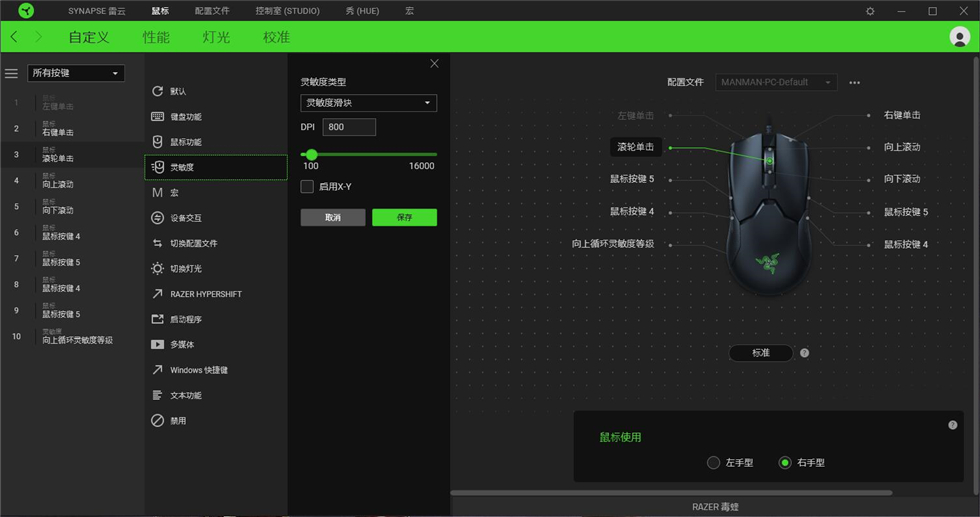Image resolution: width=980 pixels, height=517 pixels.
Task: Click the 向下滚动 diagram label
Action: click(902, 179)
